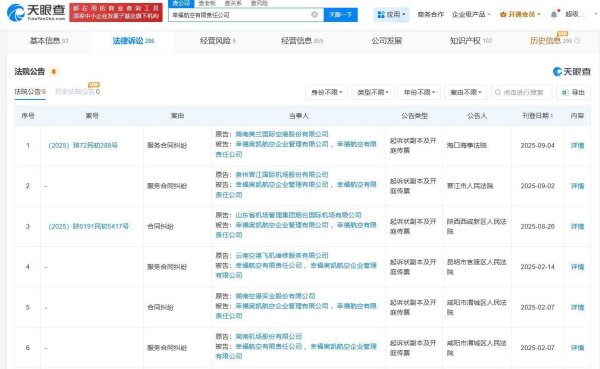Viewport: 600px width, 369px height.
Task: Switch to the 知识产权 tab
Action: [x=471, y=41]
